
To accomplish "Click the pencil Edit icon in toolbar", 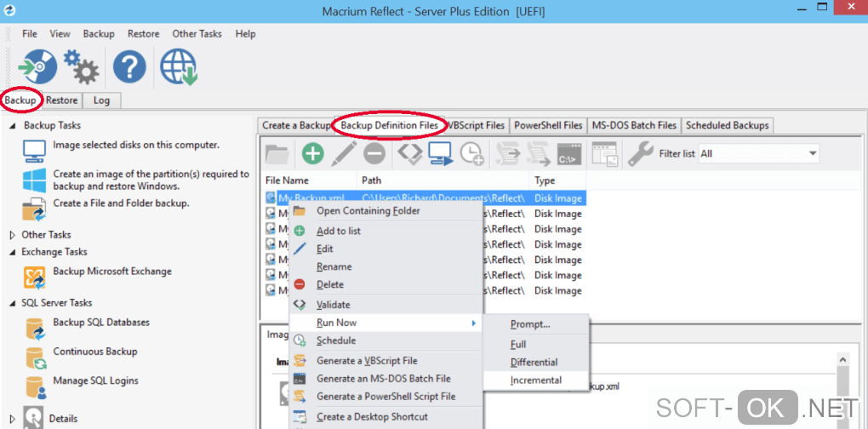I will (344, 153).
